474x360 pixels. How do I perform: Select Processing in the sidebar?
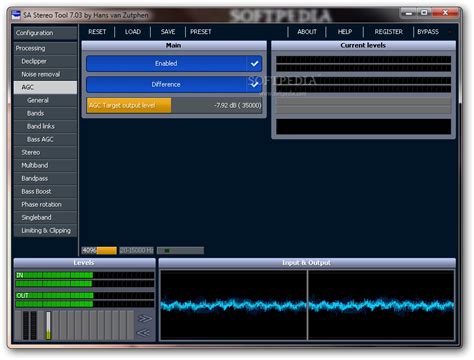(45, 48)
